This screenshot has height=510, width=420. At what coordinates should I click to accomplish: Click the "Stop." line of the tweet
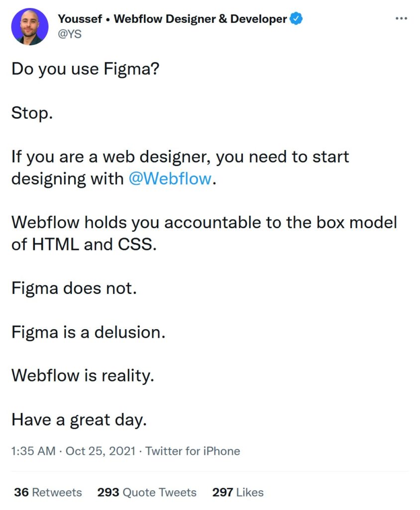coord(32,113)
